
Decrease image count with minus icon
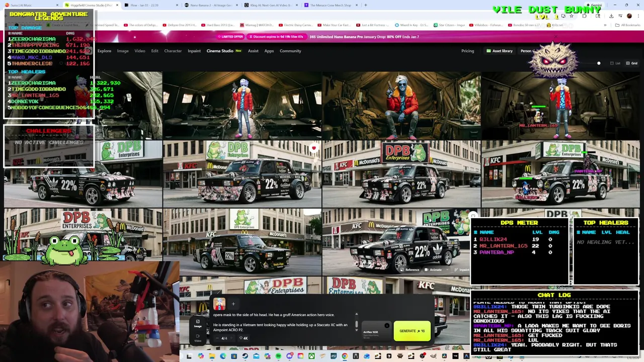pos(217,338)
